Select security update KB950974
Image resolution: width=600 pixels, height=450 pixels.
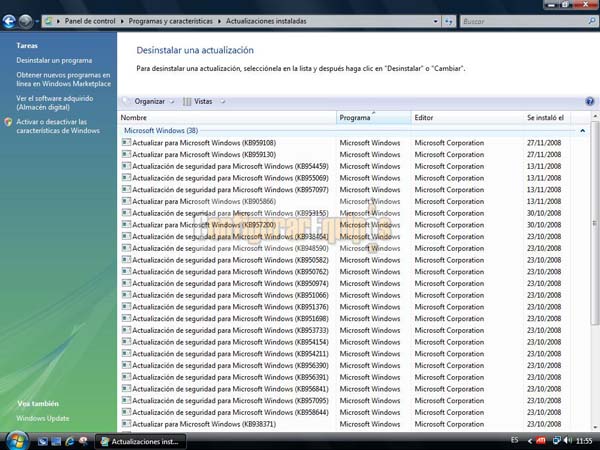[x=344, y=283]
